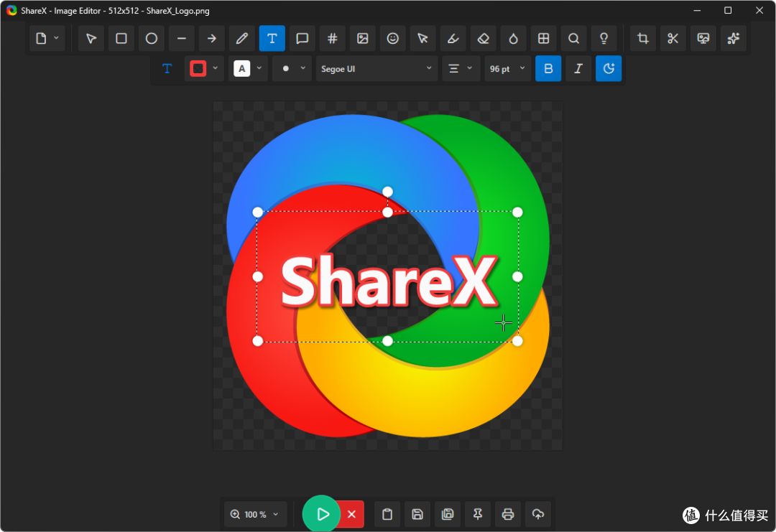
Task: Expand the new file dropdown arrow
Action: click(57, 38)
